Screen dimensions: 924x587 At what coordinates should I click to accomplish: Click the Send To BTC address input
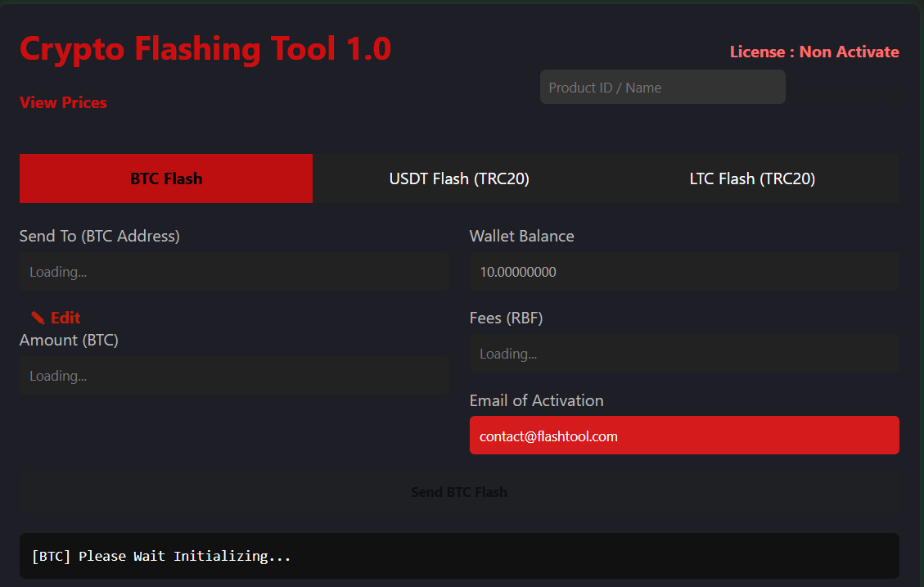[x=234, y=272]
